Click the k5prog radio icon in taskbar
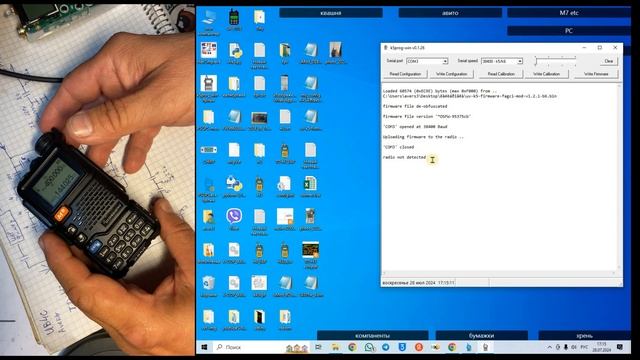 point(485,347)
